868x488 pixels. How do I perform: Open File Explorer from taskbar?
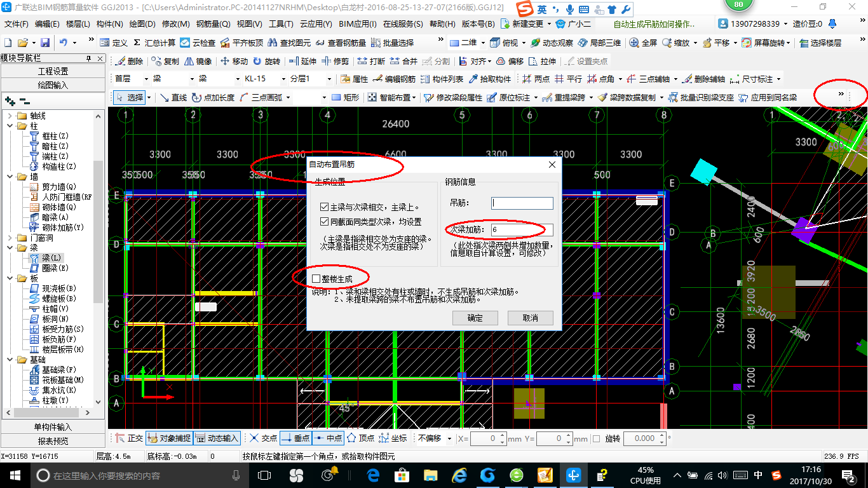tap(430, 475)
